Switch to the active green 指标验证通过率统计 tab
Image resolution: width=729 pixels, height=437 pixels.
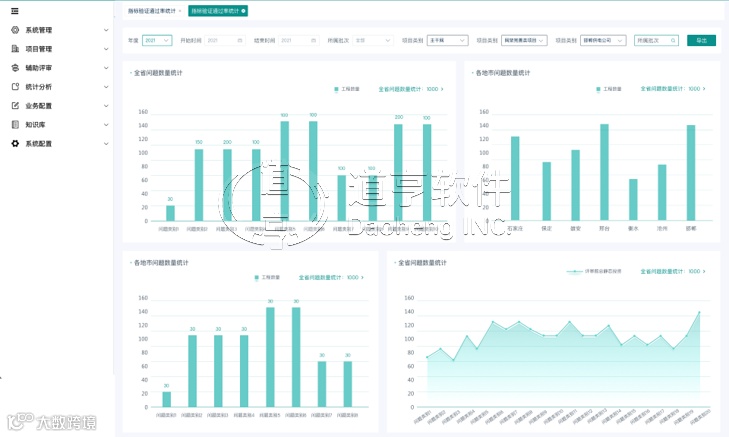point(218,11)
